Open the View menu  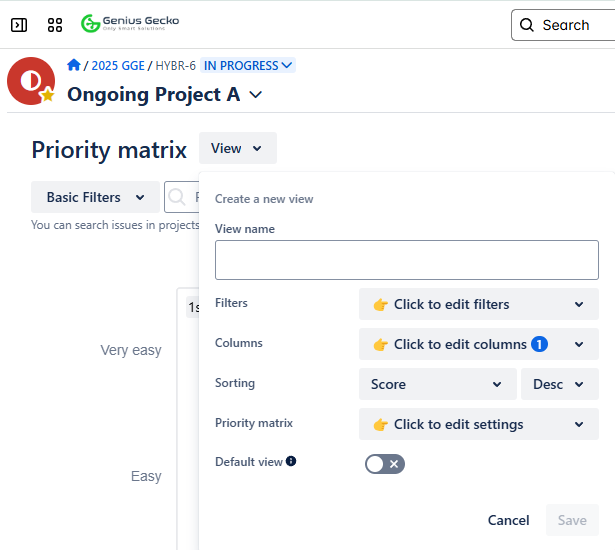tap(237, 148)
